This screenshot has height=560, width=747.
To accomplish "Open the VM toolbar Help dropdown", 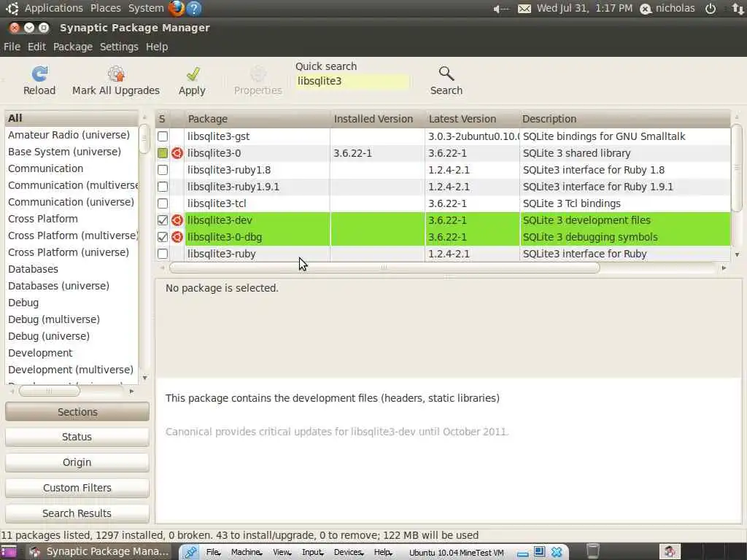I will pos(384,553).
